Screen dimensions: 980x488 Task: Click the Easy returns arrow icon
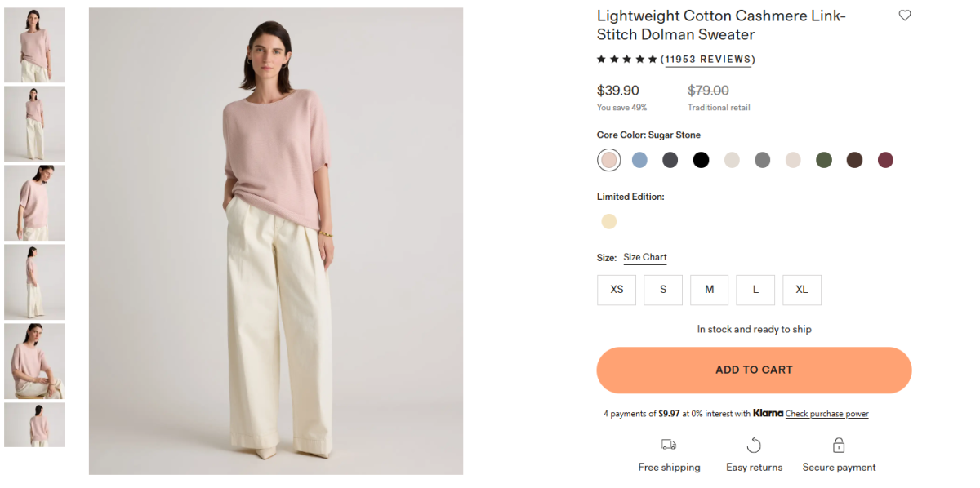coord(754,445)
